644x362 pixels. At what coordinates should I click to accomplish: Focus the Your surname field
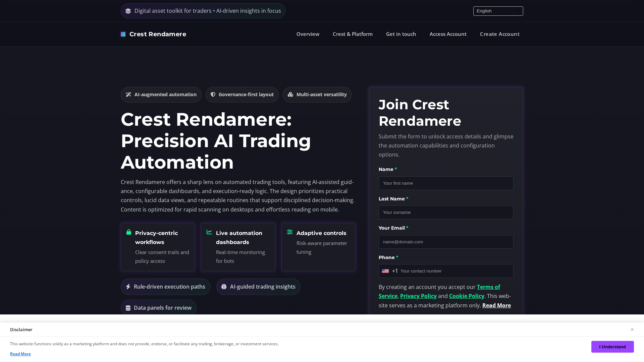(446, 213)
